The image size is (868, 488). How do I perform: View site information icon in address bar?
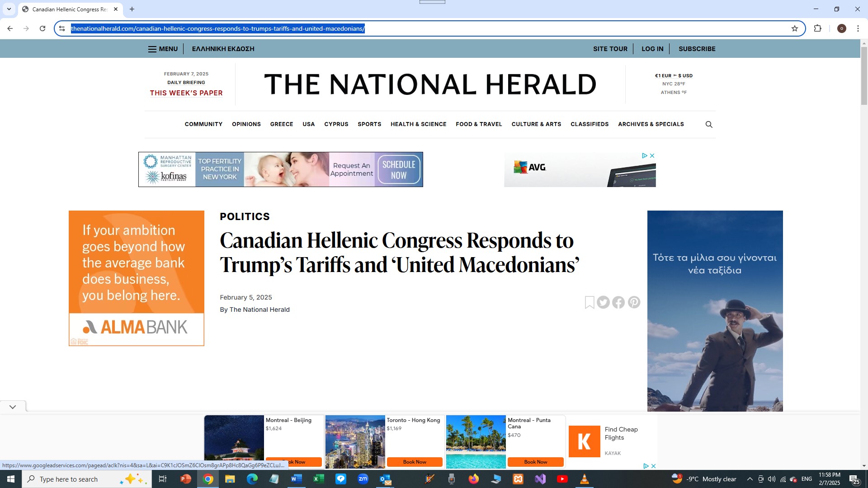[x=62, y=28]
